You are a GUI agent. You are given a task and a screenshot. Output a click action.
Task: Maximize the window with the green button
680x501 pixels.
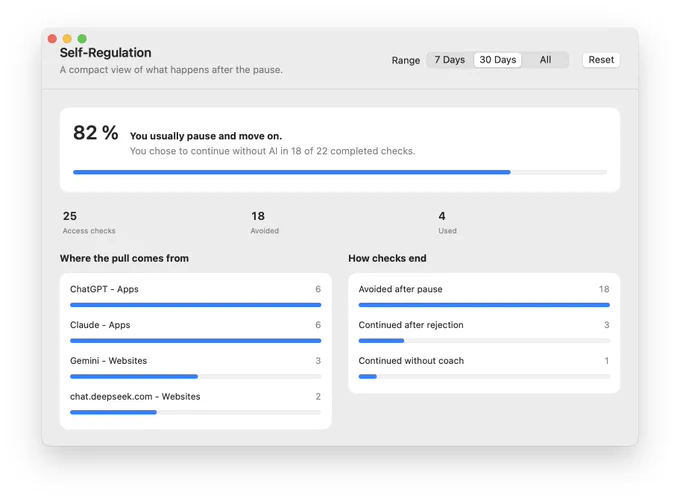click(x=82, y=39)
